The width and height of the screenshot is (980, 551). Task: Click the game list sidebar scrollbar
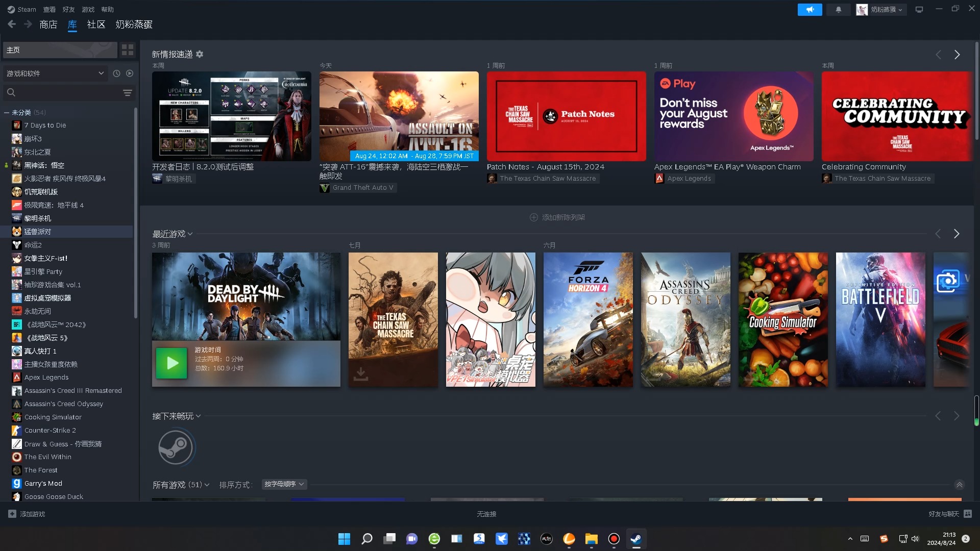point(135,213)
